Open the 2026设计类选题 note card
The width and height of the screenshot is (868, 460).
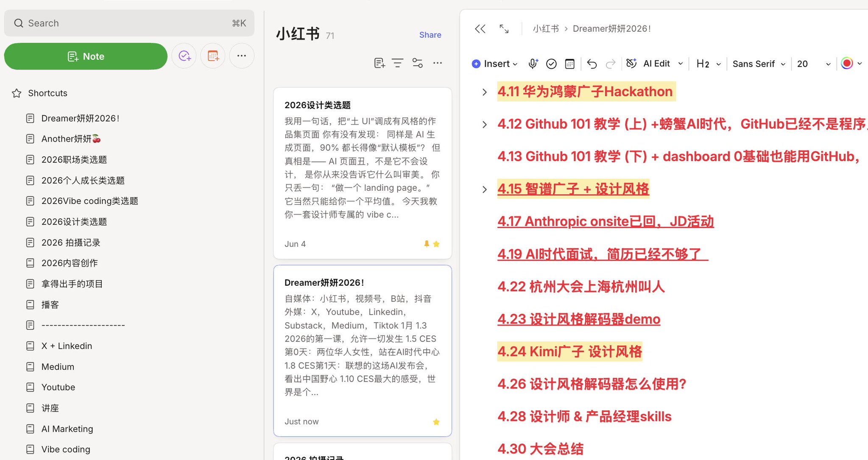(363, 173)
